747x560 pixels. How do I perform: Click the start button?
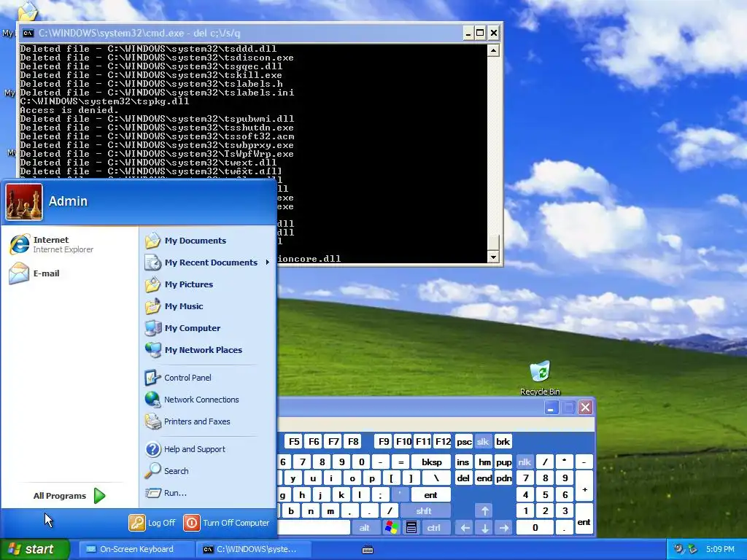(34, 549)
